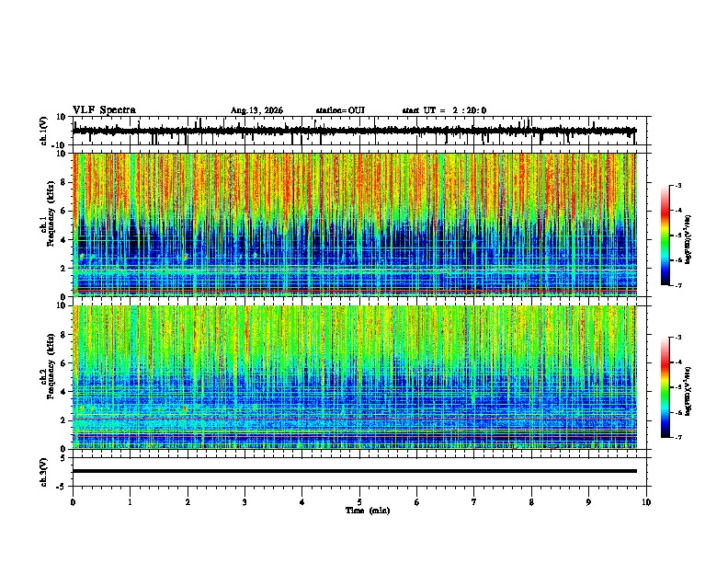
Task: Select the date text "Aug.13, 2026"
Action: (x=256, y=110)
